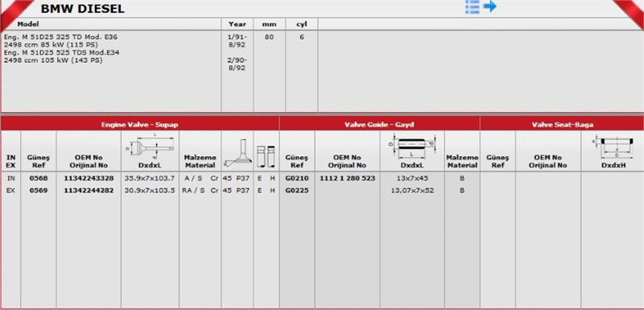Image resolution: width=644 pixels, height=310 pixels.
Task: Click the DxdxH column header
Action: click(613, 165)
